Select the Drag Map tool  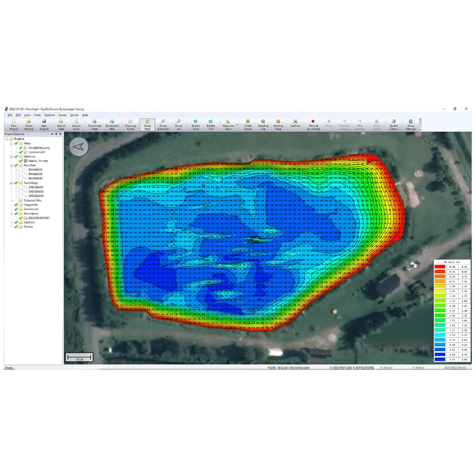pos(148,125)
